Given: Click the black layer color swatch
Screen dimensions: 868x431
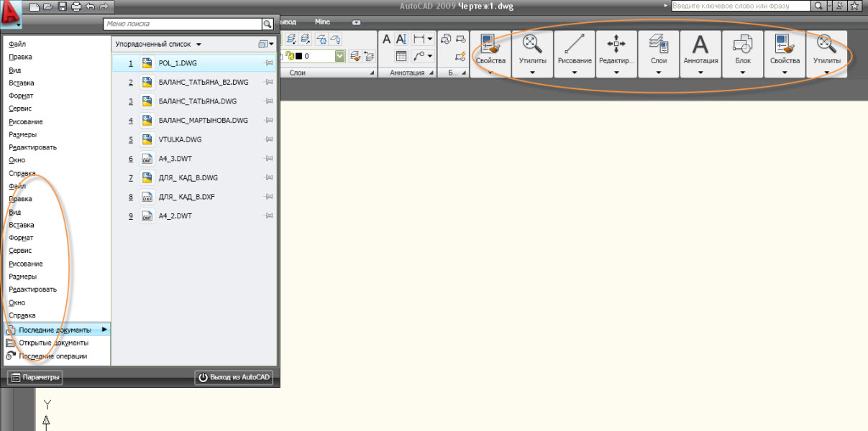Looking at the screenshot, I should [x=298, y=56].
